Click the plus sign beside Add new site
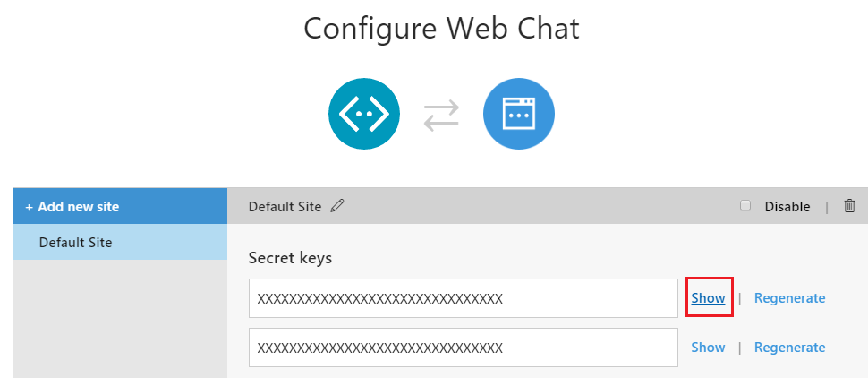The height and width of the screenshot is (378, 868). pyautogui.click(x=29, y=207)
